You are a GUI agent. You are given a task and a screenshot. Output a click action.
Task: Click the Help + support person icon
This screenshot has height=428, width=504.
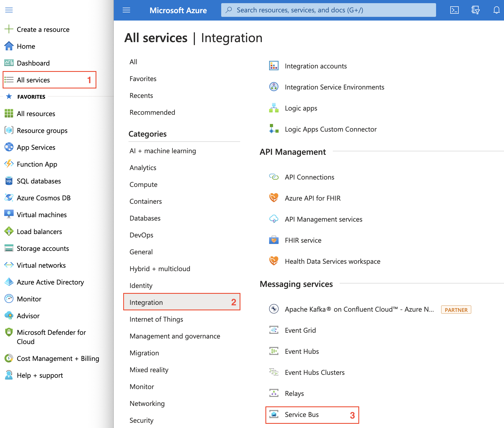(x=9, y=375)
